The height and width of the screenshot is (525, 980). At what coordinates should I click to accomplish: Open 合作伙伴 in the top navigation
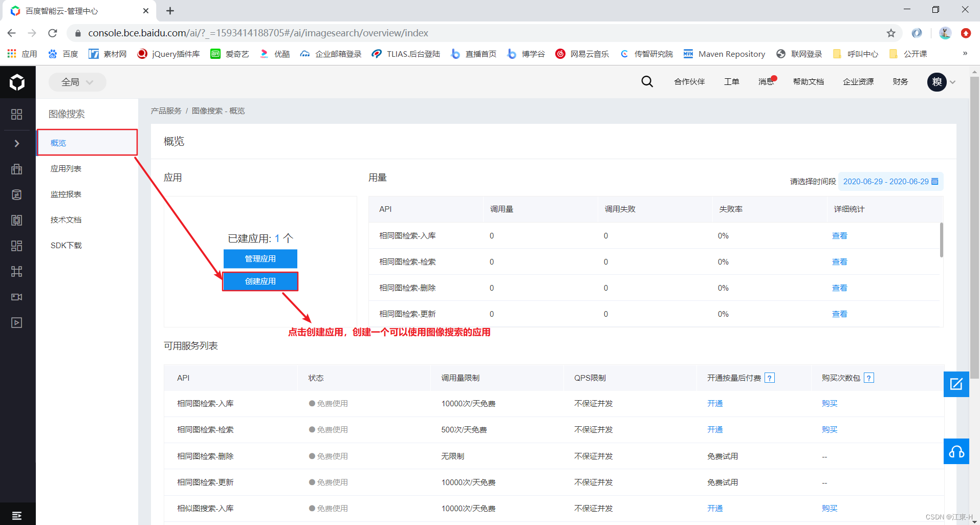pos(689,82)
